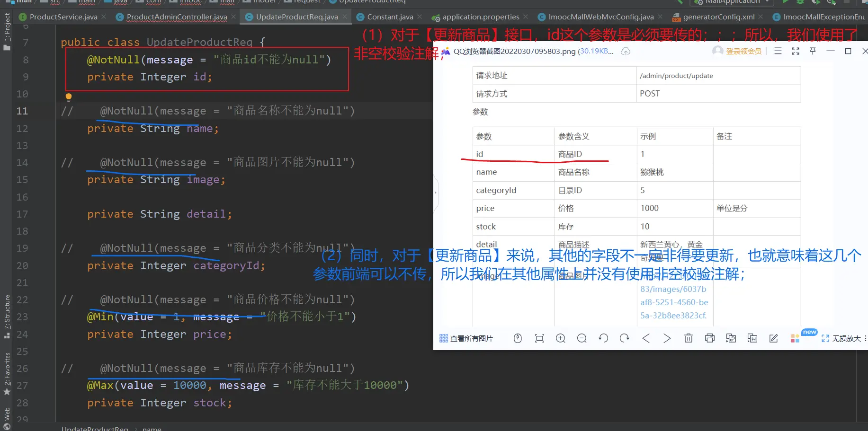Click on 'private String detail;' line

point(160,214)
